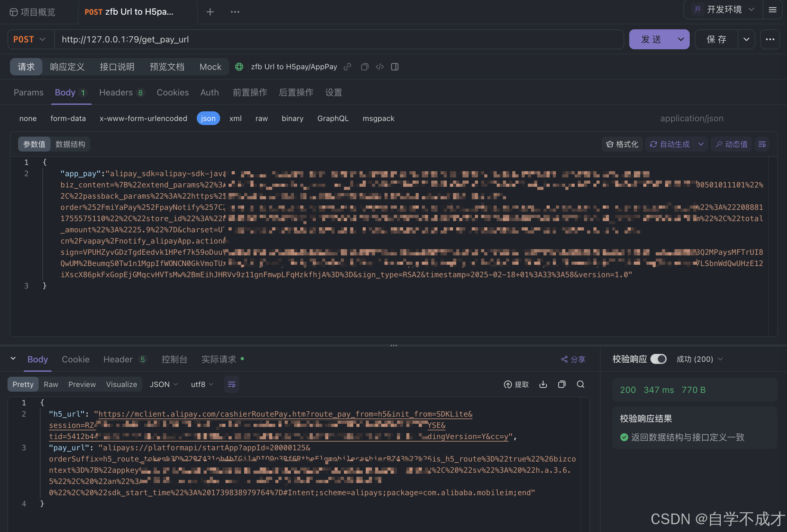Click the copy link icon beside zfb Url title
Screen dimensions: 787x532
[347, 67]
